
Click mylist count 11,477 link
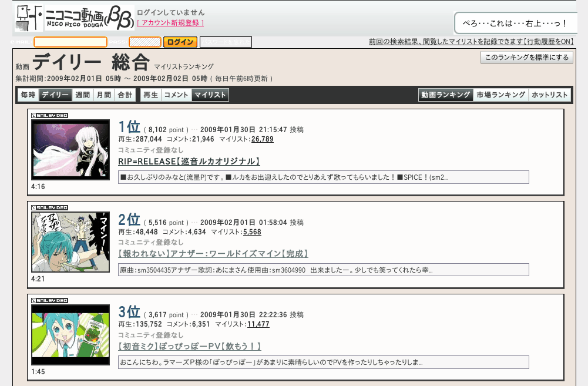[258, 324]
